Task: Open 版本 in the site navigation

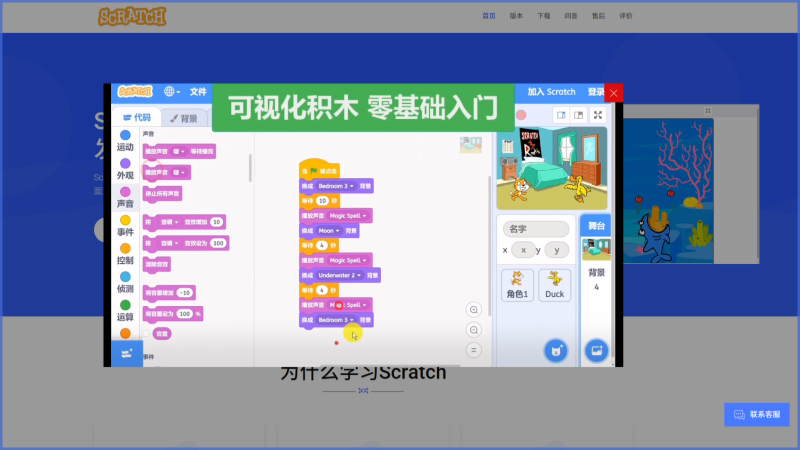Action: tap(516, 16)
